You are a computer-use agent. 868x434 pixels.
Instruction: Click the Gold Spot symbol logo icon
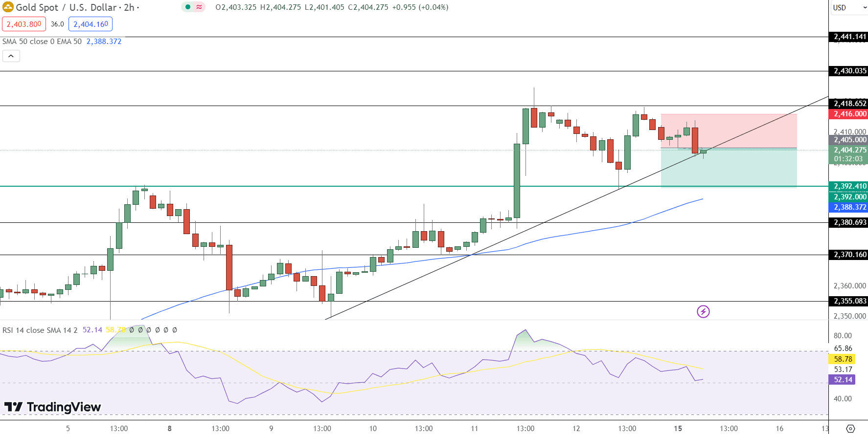coord(8,7)
